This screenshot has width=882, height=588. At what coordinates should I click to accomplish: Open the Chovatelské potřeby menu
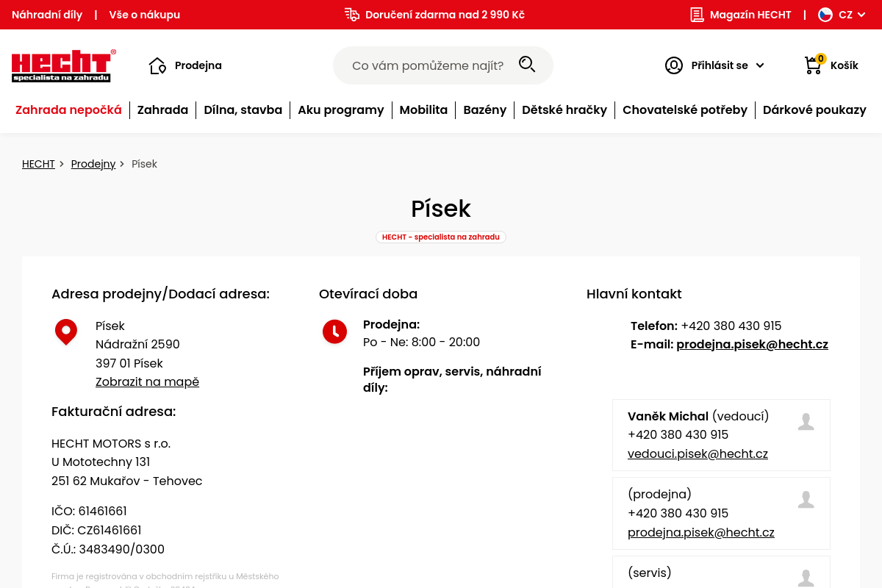(685, 110)
